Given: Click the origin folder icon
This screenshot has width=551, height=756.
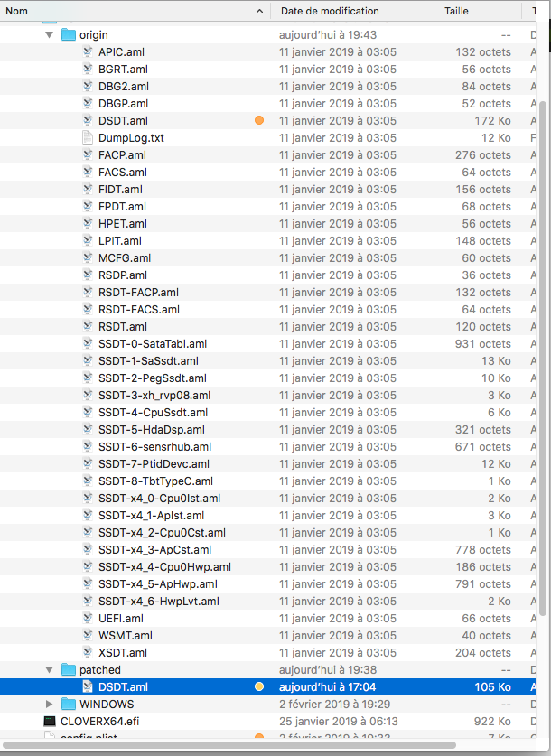Looking at the screenshot, I should coord(69,35).
